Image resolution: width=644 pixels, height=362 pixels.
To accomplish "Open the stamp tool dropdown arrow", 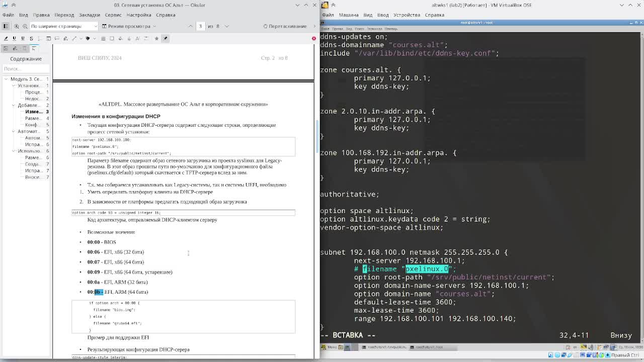I will click(x=95, y=38).
